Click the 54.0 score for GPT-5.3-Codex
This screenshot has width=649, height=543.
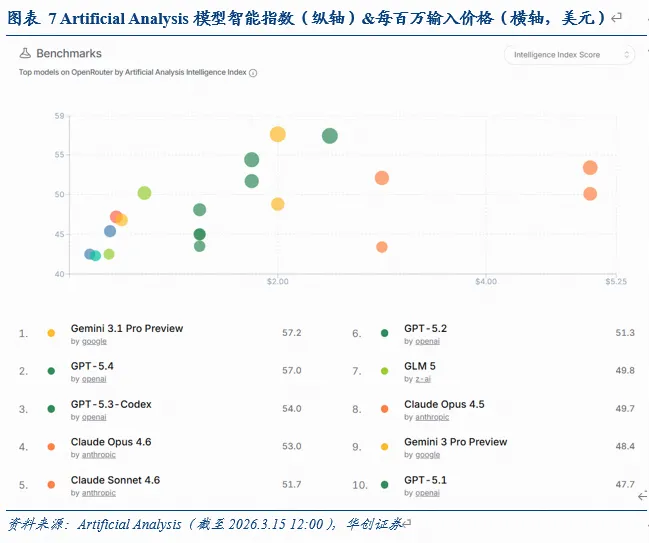click(292, 409)
